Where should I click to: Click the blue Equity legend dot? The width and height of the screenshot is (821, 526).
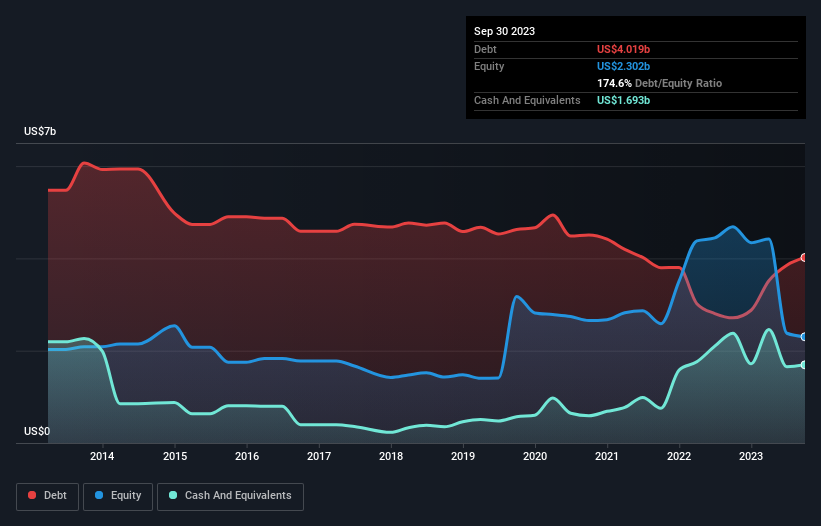(99, 495)
